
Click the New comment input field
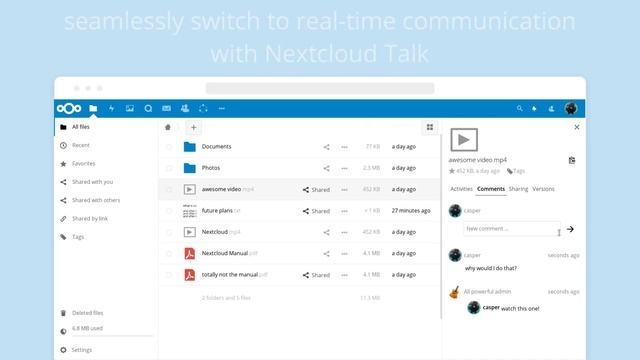tap(512, 229)
